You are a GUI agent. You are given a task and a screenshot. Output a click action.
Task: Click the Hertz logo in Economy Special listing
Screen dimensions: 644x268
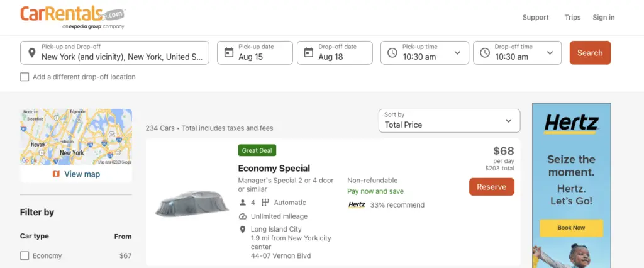click(x=357, y=205)
